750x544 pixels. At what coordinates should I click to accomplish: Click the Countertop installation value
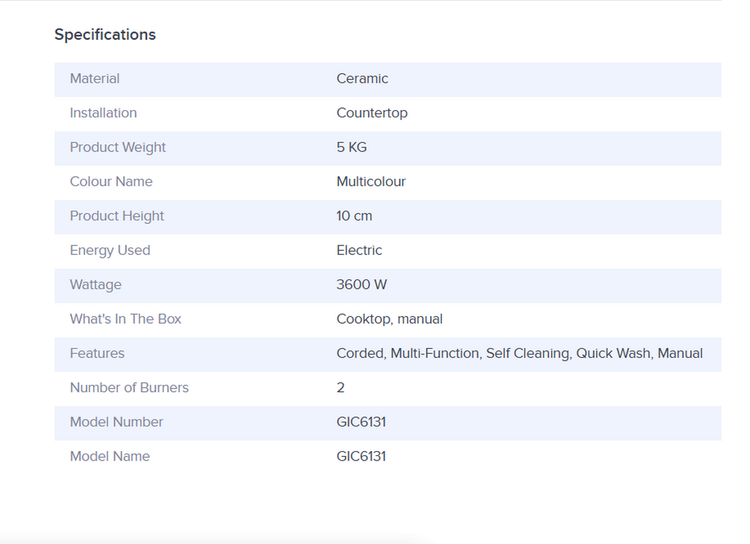click(x=372, y=113)
